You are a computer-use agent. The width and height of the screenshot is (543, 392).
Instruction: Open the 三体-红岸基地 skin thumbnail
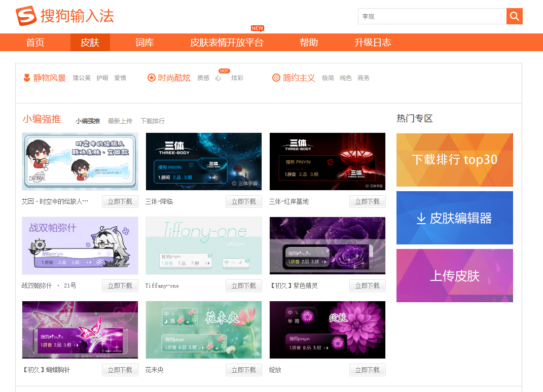coord(327,161)
